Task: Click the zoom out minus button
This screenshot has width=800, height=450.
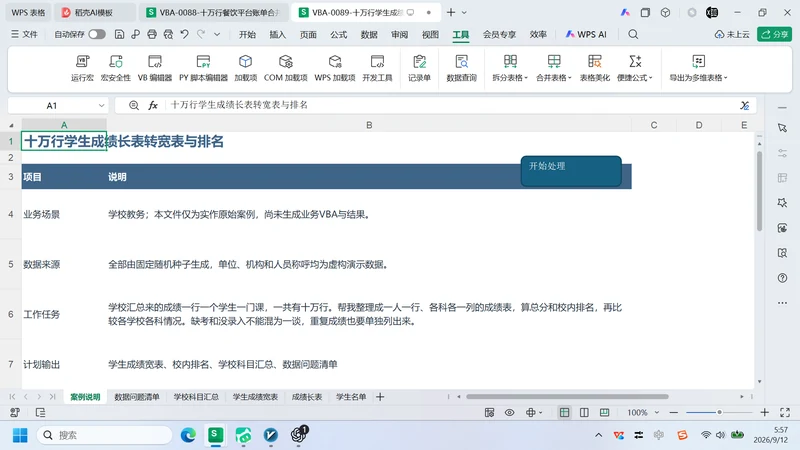Action: pos(673,412)
